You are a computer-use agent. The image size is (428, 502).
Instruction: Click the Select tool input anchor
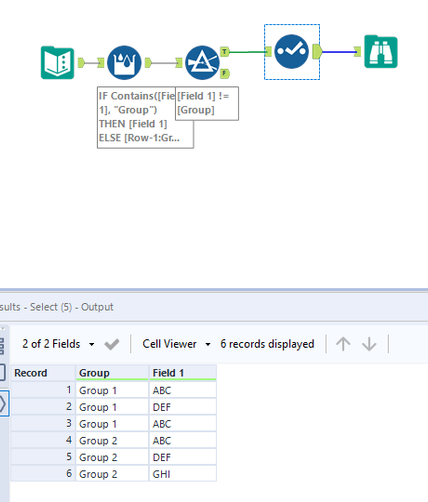pos(268,52)
